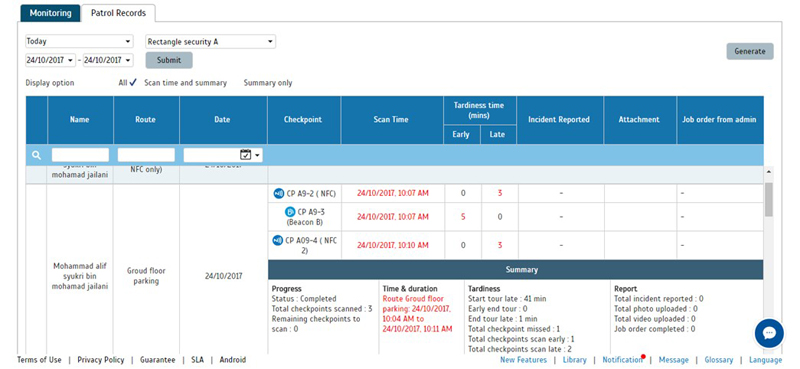The height and width of the screenshot is (369, 800).
Task: Expand the date filter dropdown arrow
Action: (x=257, y=155)
